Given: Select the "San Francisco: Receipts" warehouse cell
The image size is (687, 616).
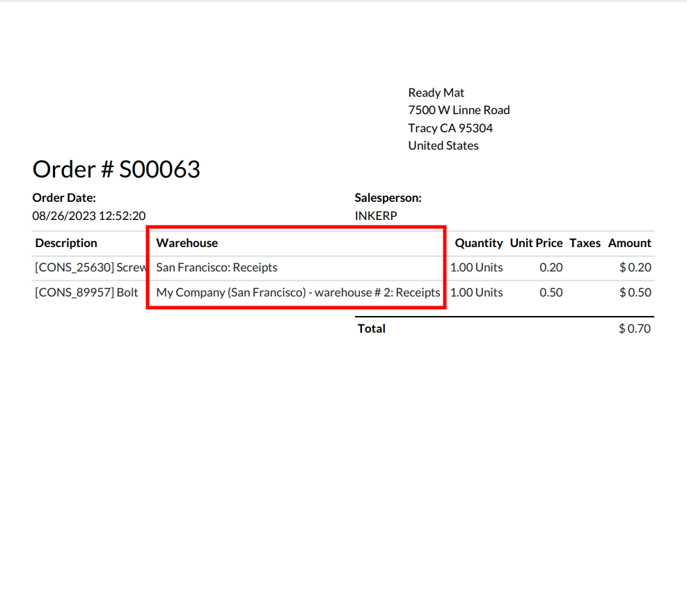Looking at the screenshot, I should (217, 268).
